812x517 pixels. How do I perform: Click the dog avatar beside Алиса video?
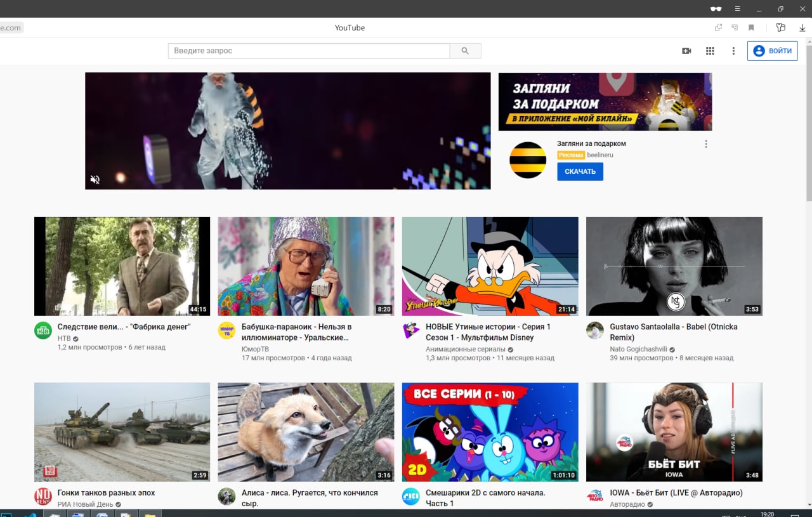(x=226, y=496)
